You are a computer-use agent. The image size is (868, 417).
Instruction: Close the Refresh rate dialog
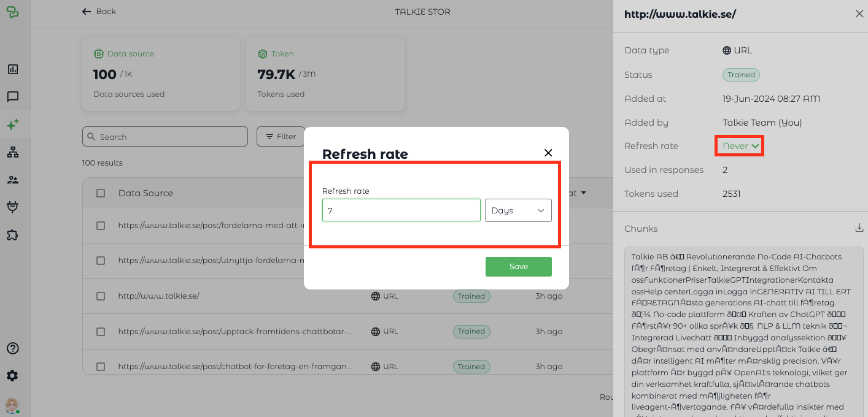pyautogui.click(x=548, y=153)
